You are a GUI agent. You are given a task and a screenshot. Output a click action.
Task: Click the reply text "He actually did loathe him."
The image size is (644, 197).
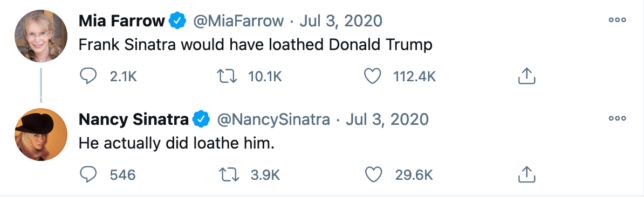point(176,143)
